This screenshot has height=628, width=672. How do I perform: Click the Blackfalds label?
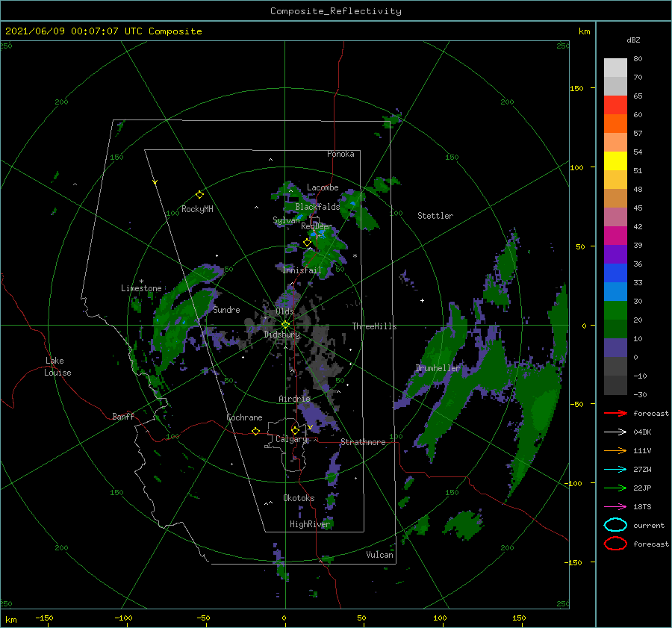point(317,207)
